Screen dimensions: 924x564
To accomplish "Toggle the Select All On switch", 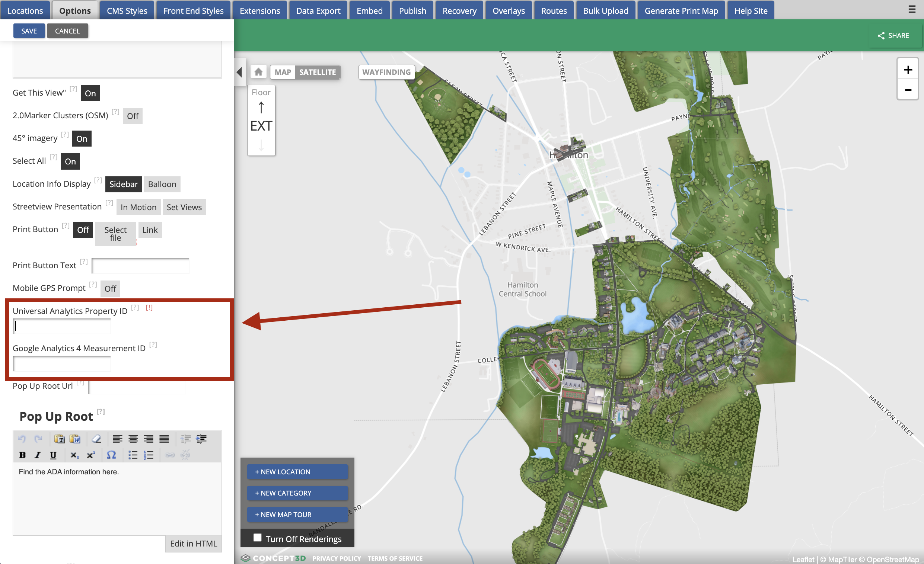I will pyautogui.click(x=70, y=161).
